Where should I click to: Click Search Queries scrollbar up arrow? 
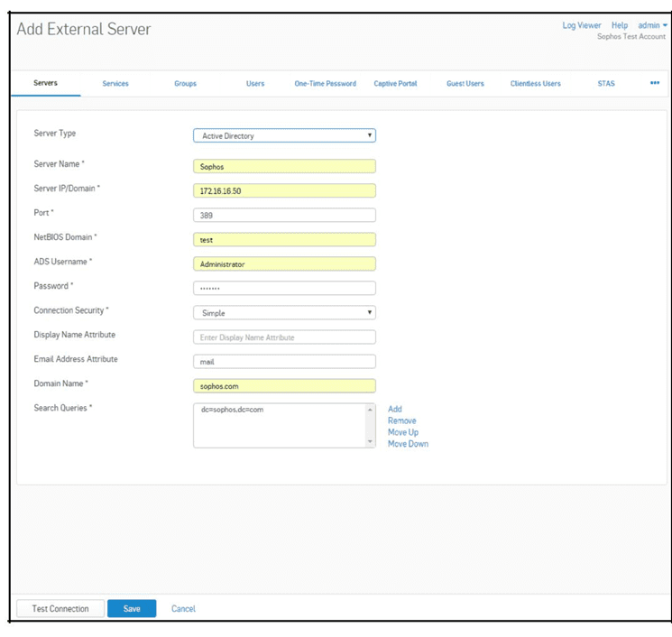pos(370,410)
